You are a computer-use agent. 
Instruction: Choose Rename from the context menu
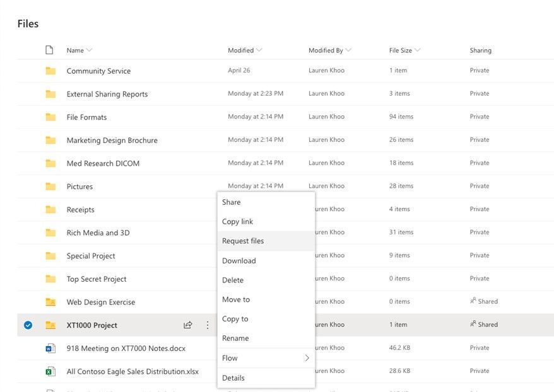tap(266, 338)
